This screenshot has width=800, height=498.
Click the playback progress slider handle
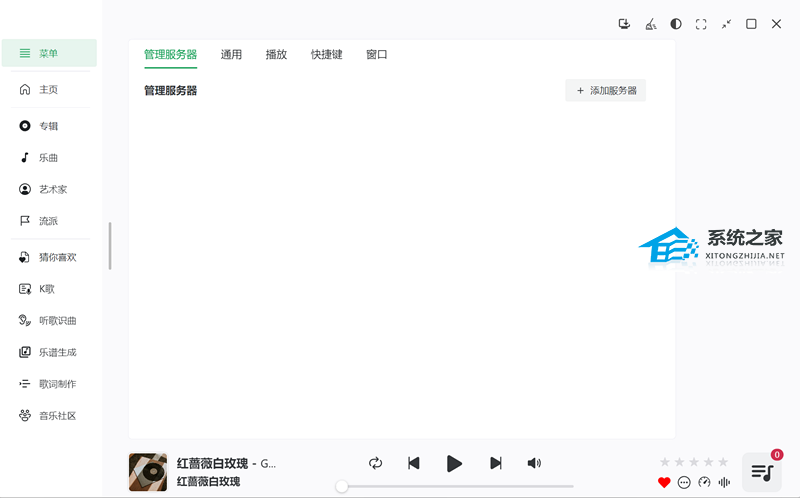click(x=342, y=486)
